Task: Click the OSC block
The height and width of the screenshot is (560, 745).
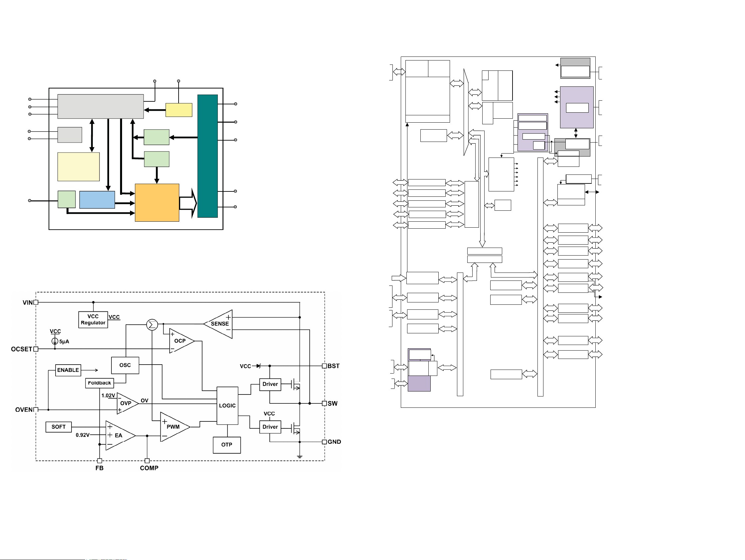Action: pos(125,365)
